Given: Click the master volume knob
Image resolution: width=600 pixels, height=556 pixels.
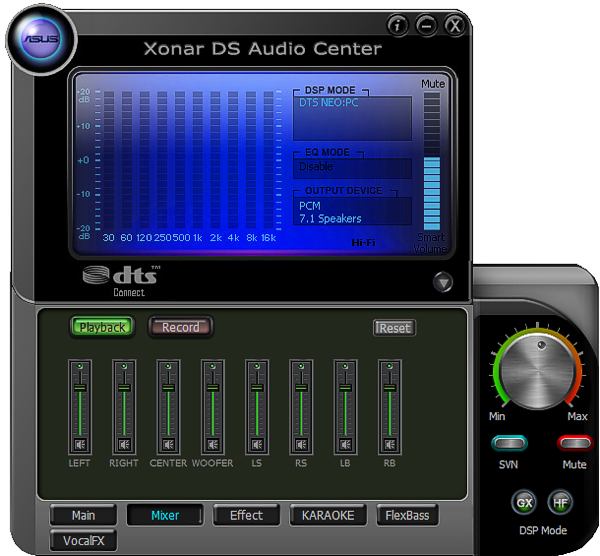Looking at the screenshot, I should [x=538, y=369].
